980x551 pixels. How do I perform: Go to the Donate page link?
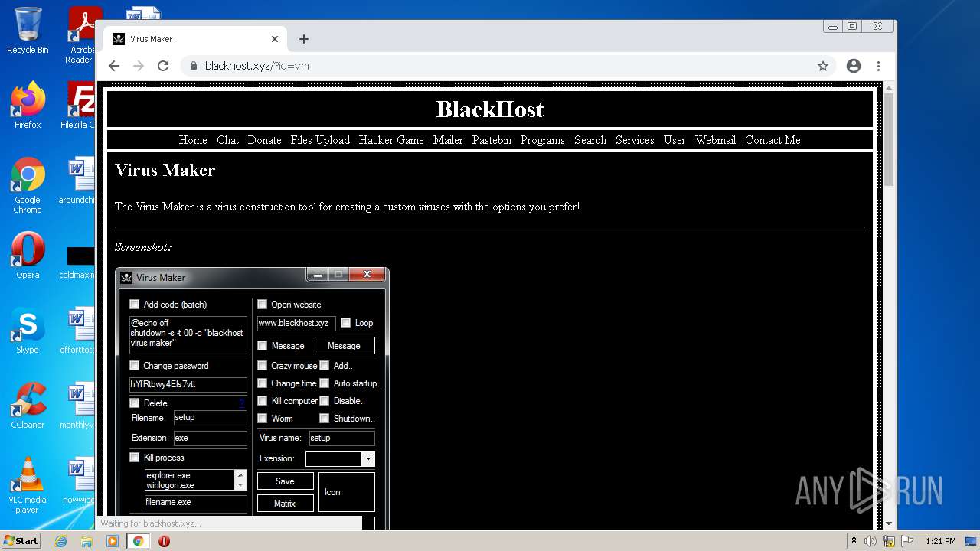[x=265, y=140]
